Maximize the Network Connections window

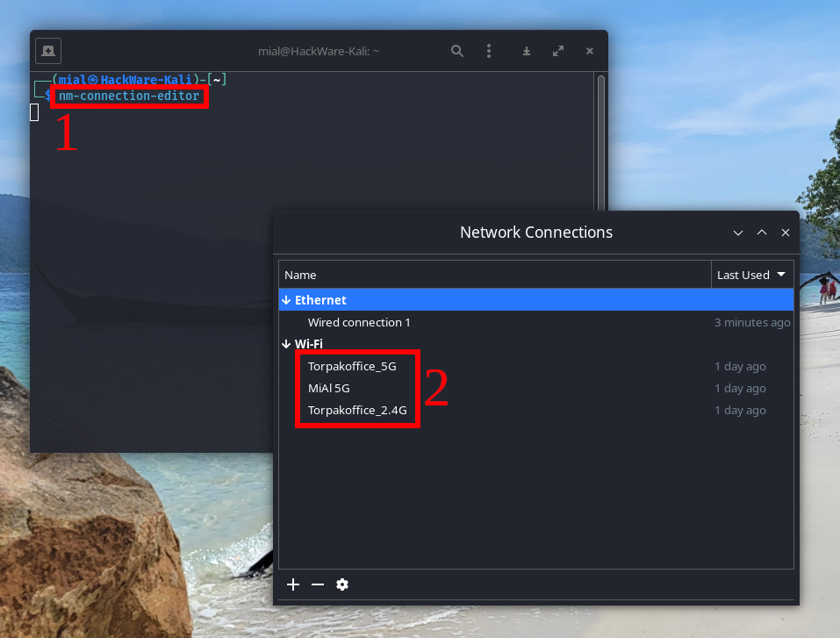coord(762,233)
